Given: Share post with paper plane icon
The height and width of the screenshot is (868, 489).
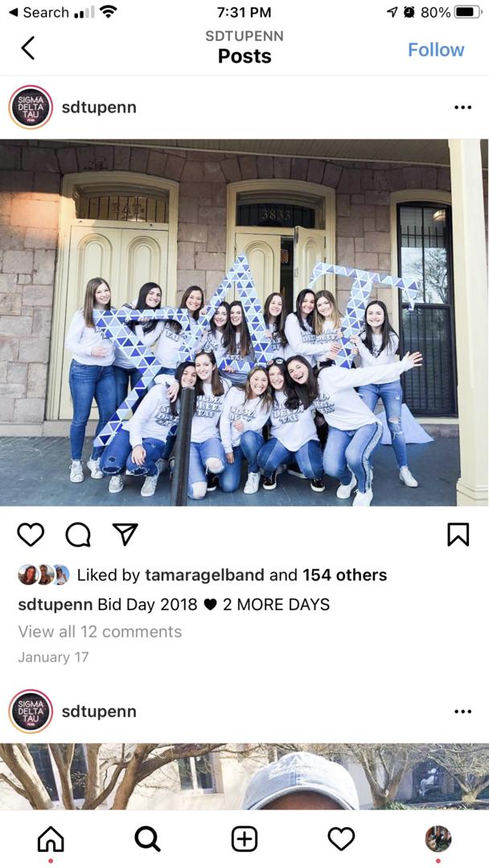Looking at the screenshot, I should [125, 534].
